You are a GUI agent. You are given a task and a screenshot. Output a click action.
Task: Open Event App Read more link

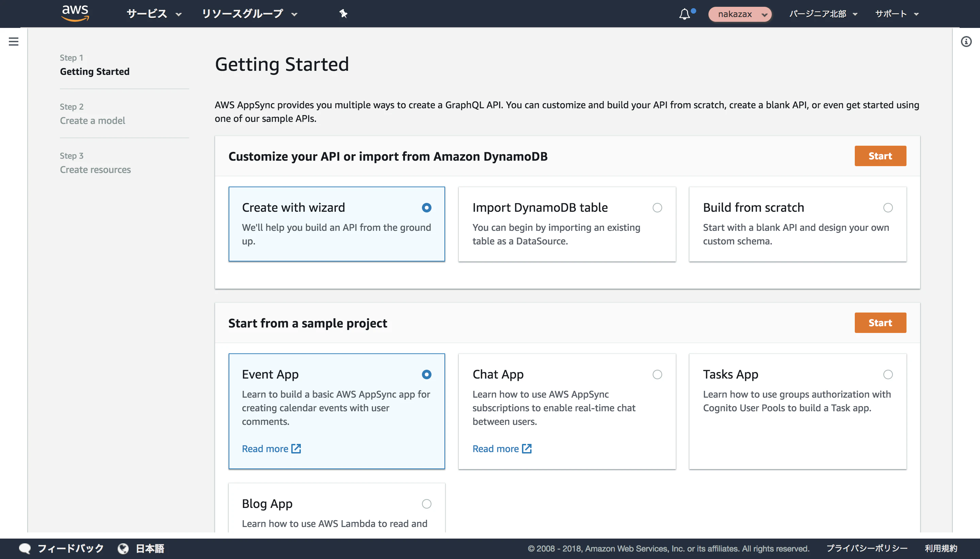265,448
